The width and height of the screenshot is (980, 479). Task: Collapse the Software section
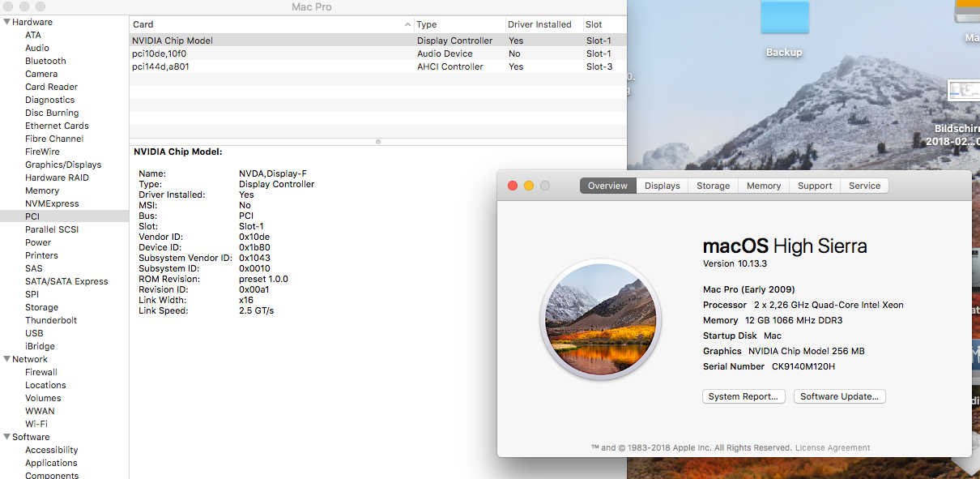[x=6, y=437]
